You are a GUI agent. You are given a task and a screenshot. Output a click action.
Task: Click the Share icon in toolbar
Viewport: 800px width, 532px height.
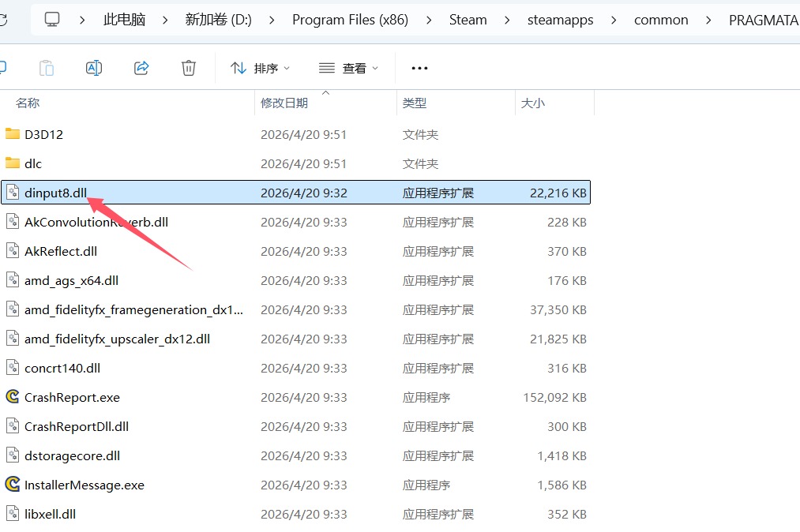[141, 68]
